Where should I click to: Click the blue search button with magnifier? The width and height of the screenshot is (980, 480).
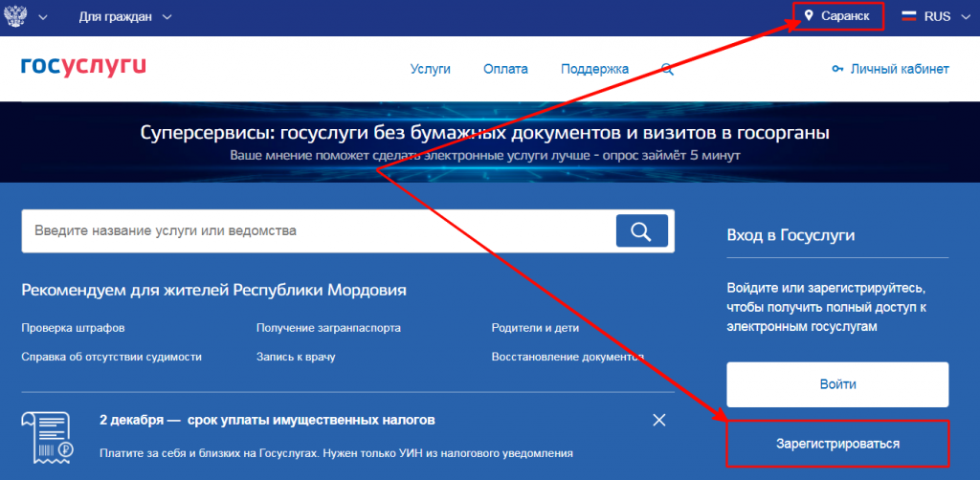(x=642, y=231)
